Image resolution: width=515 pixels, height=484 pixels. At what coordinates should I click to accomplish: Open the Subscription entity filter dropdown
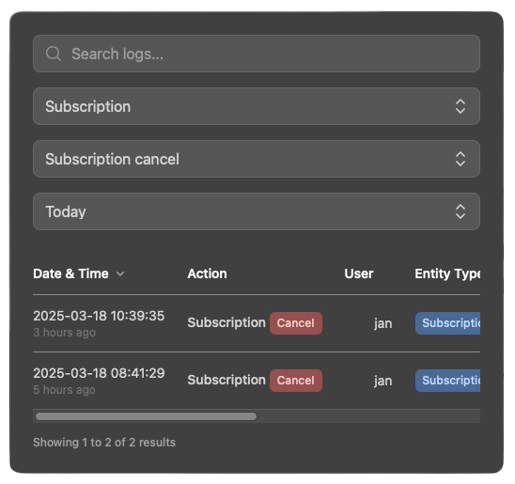(256, 106)
